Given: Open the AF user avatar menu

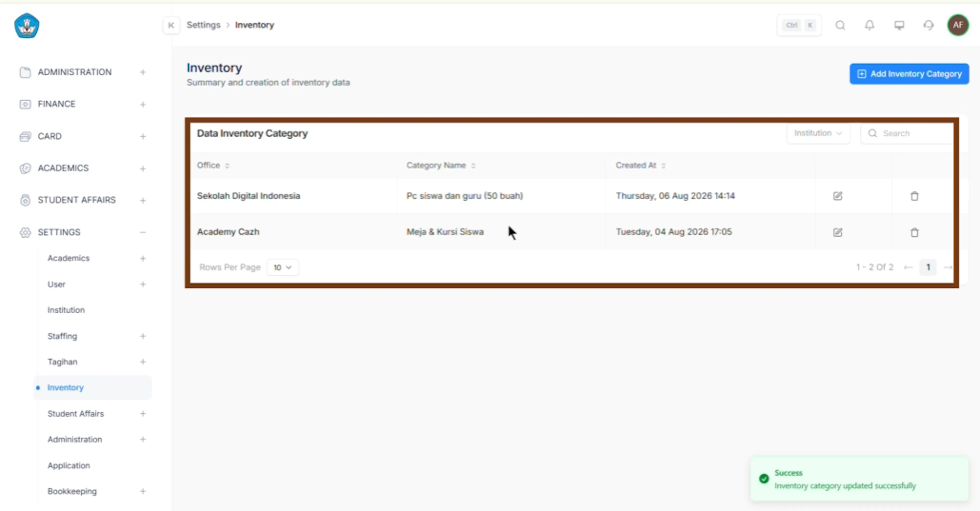Looking at the screenshot, I should click(958, 25).
